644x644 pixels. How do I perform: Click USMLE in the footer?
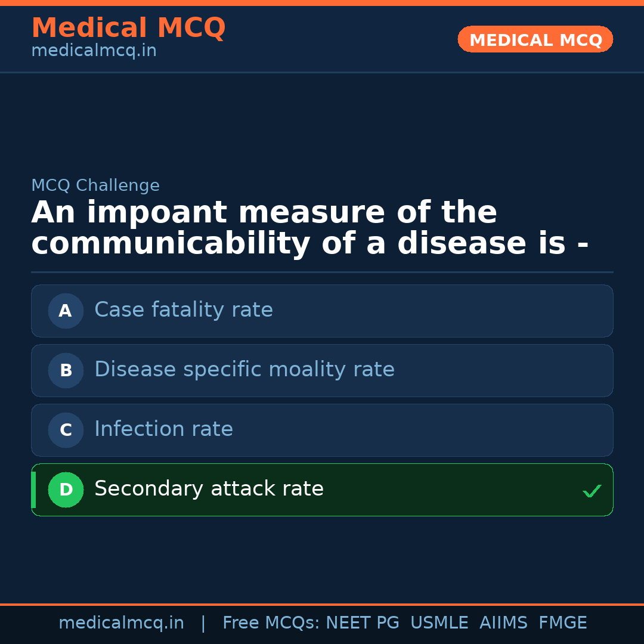(439, 623)
